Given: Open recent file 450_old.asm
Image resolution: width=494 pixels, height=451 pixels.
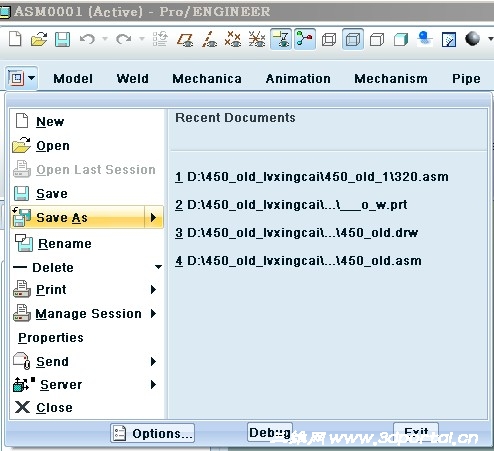Looking at the screenshot, I should [298, 261].
